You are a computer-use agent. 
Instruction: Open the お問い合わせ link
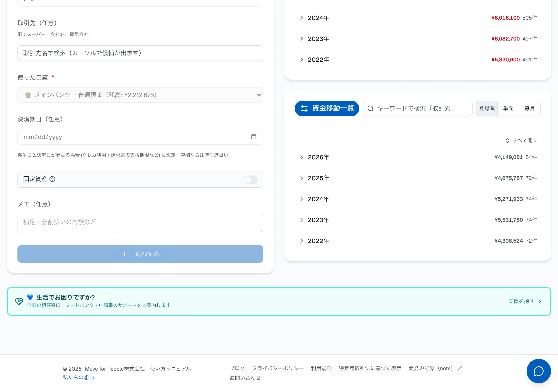(x=245, y=378)
